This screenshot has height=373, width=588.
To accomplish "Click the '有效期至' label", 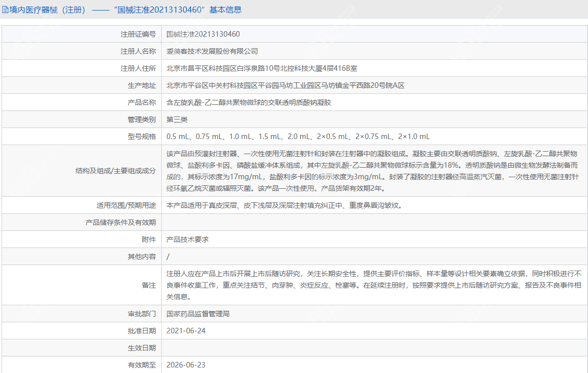I will click(142, 365).
